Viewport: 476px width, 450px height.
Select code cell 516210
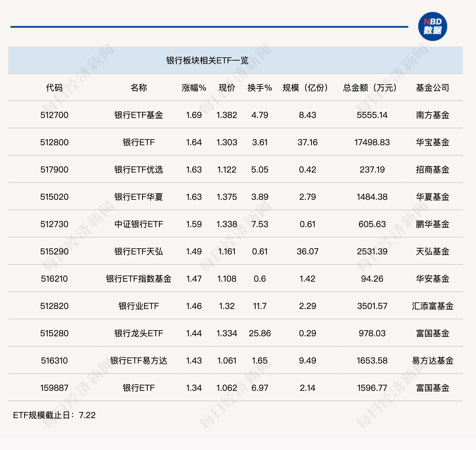coord(54,279)
